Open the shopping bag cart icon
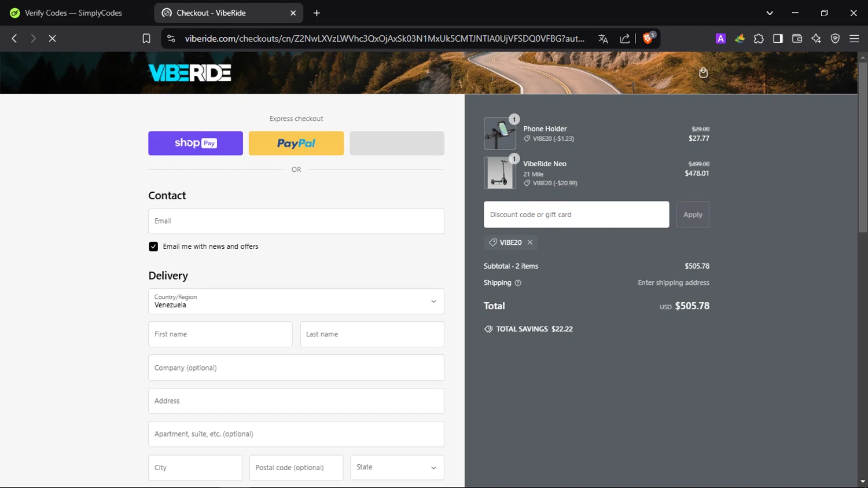 [703, 73]
